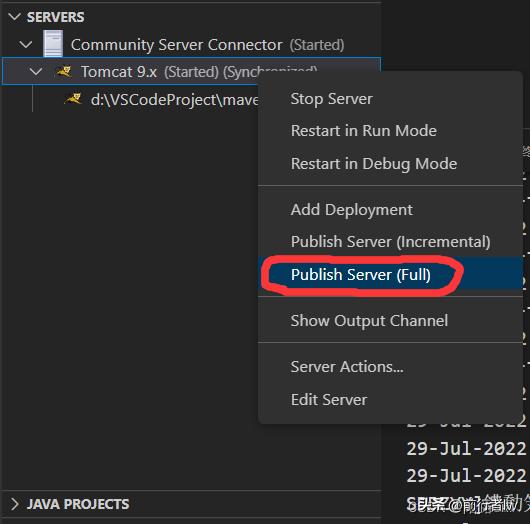530x524 pixels.
Task: Click the Tomcat 9.x cat icon
Action: tap(64, 71)
